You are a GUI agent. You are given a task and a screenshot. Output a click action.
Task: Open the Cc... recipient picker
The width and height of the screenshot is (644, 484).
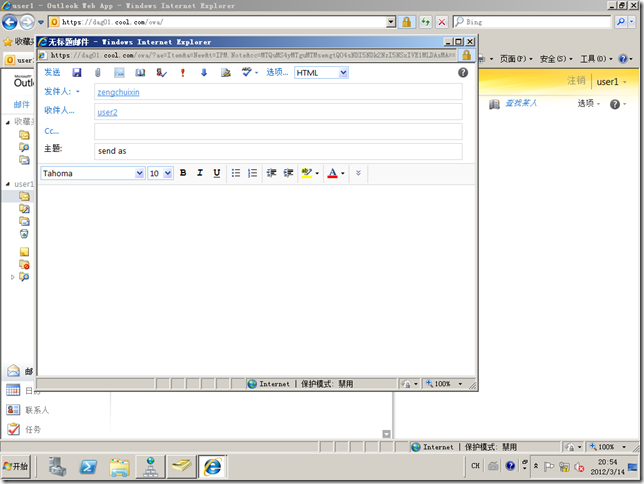51,131
